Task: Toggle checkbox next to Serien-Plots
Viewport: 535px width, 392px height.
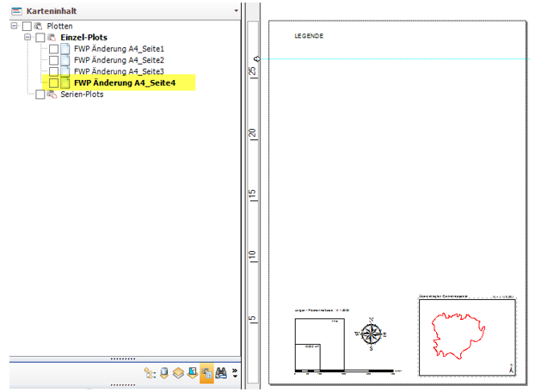Action: tap(40, 95)
